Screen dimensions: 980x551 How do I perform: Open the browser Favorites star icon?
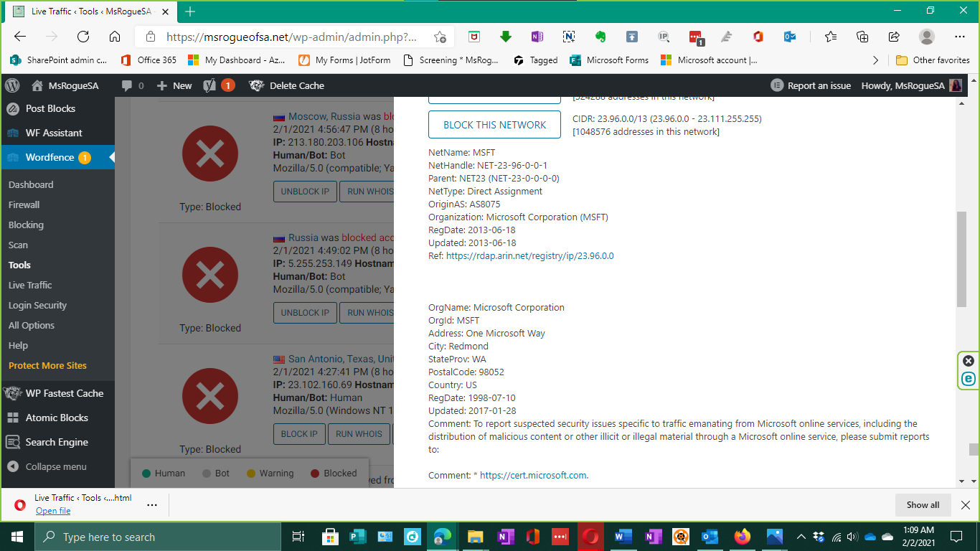click(831, 37)
